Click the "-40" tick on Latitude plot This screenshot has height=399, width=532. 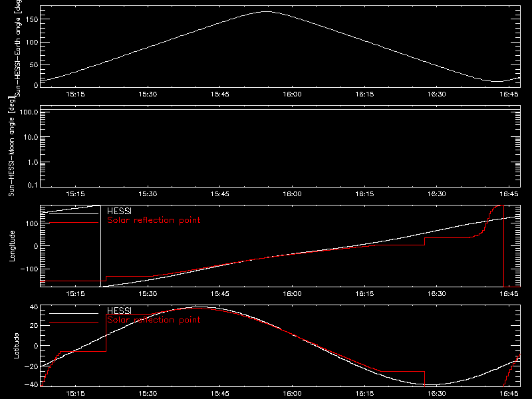point(31,385)
